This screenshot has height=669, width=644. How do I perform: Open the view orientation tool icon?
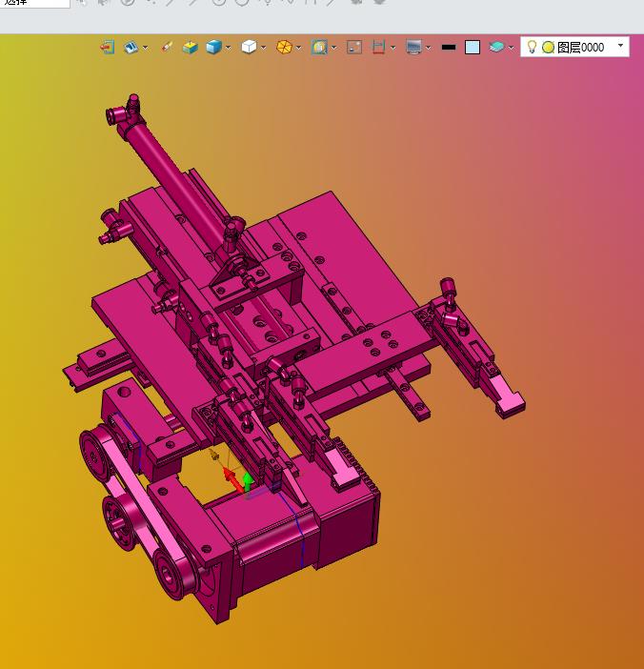pos(131,47)
